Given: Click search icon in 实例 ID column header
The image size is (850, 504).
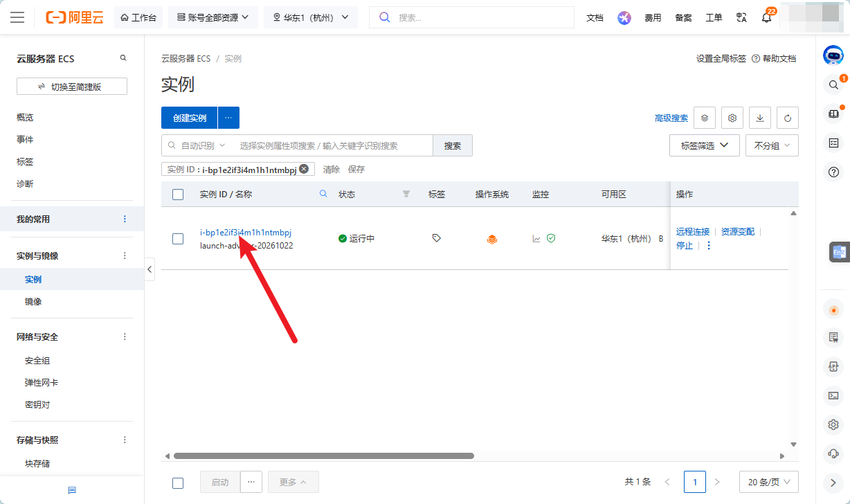Looking at the screenshot, I should [323, 194].
